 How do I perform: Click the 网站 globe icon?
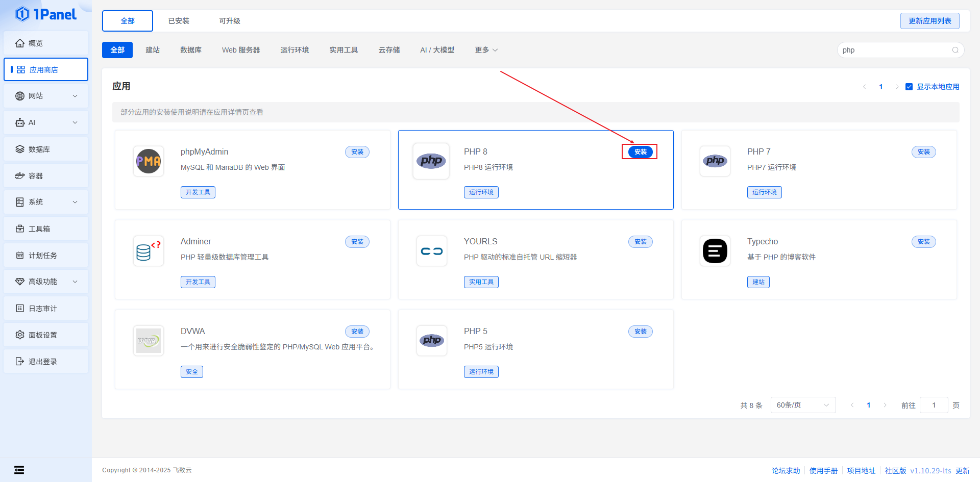coord(20,96)
